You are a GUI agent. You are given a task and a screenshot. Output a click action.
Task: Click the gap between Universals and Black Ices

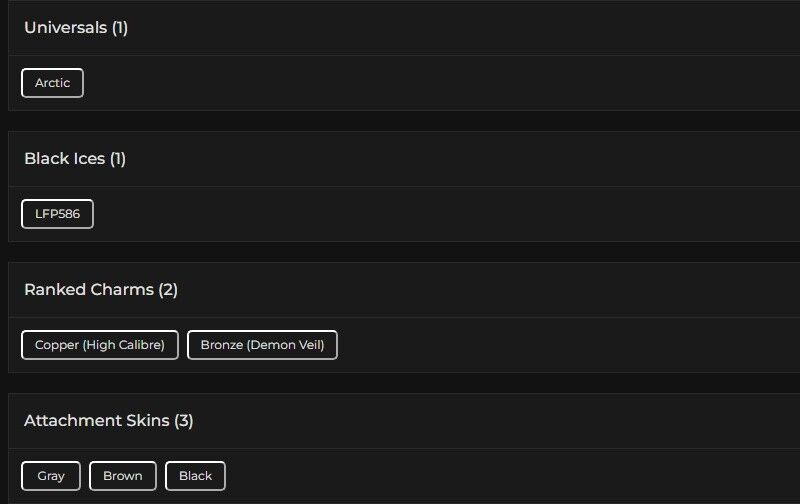click(400, 121)
